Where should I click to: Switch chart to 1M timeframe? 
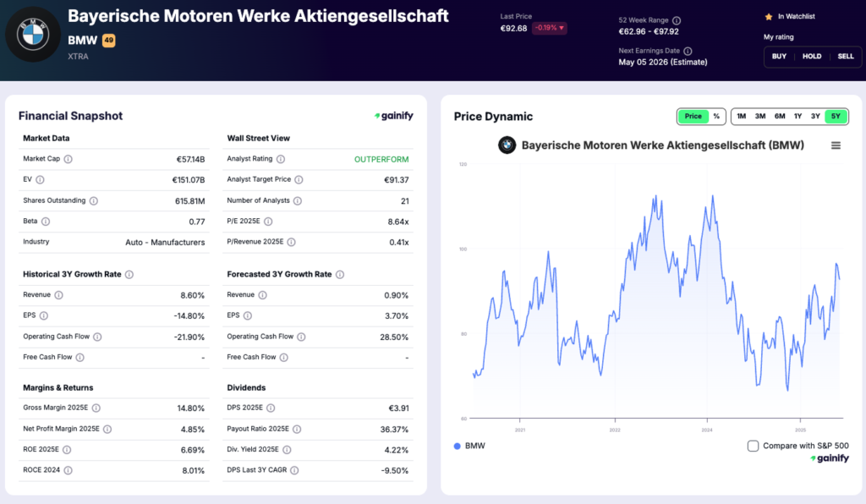point(741,116)
